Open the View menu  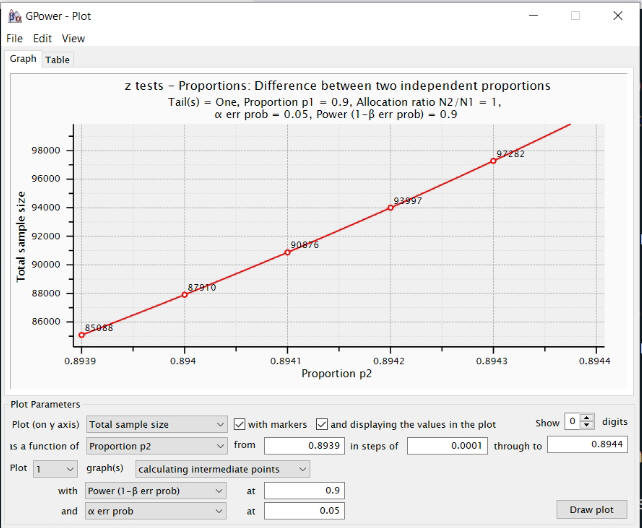pyautogui.click(x=73, y=38)
